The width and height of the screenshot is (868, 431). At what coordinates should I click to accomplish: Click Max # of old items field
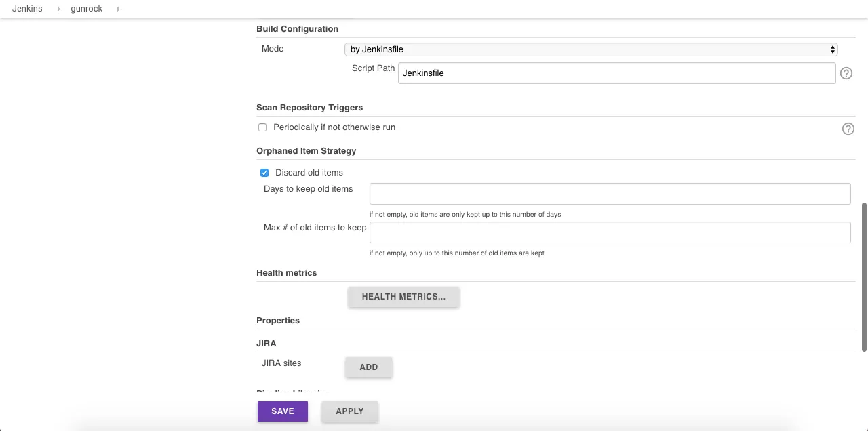610,232
